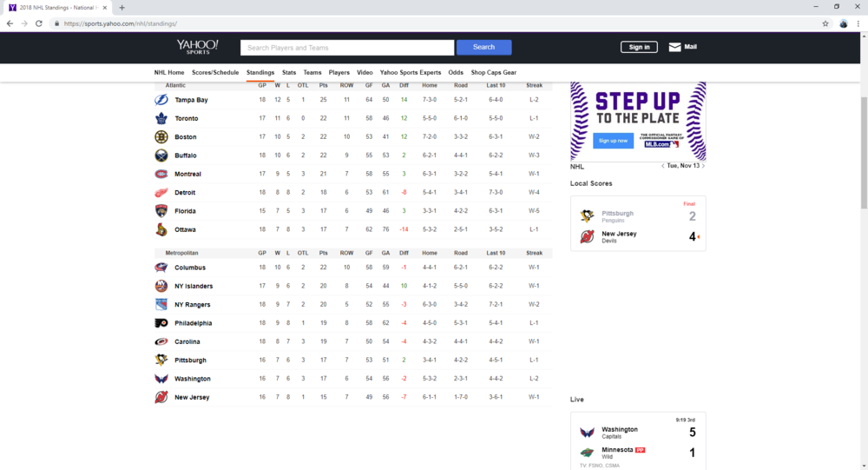The width and height of the screenshot is (868, 470).
Task: Open the Stats menu item
Action: tap(289, 73)
